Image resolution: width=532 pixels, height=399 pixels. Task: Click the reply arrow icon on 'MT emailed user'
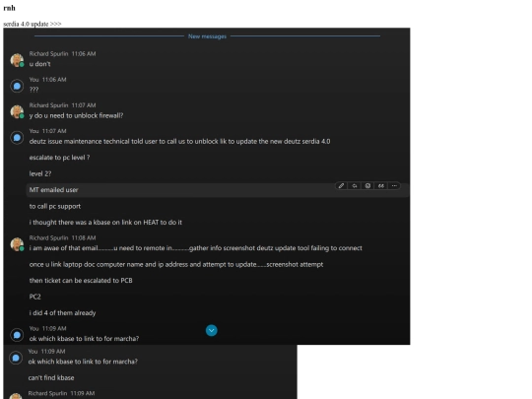click(x=355, y=185)
